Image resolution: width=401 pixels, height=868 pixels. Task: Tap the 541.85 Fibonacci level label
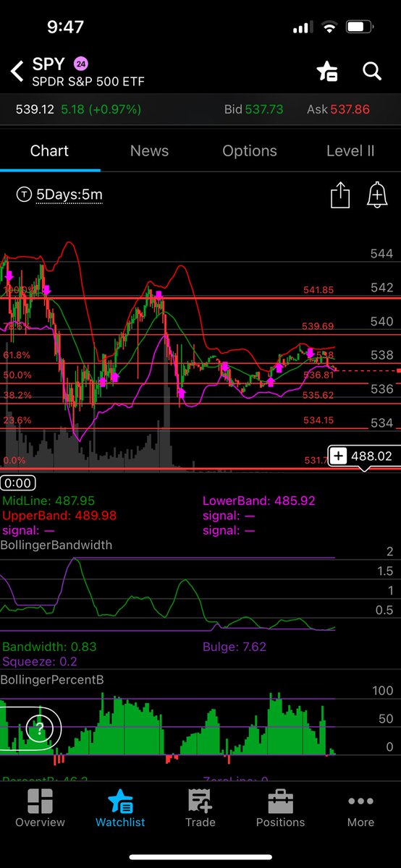[x=318, y=290]
